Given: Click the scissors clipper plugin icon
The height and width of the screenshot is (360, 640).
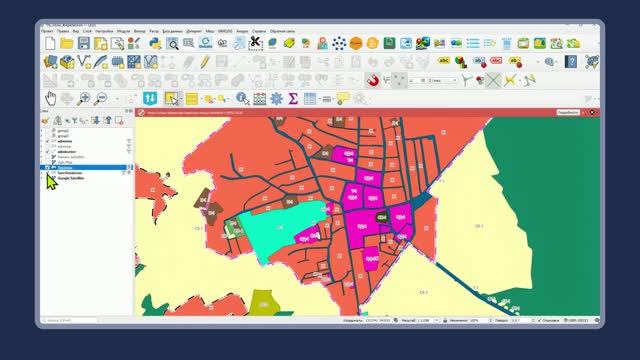Looking at the screenshot, I should click(256, 43).
